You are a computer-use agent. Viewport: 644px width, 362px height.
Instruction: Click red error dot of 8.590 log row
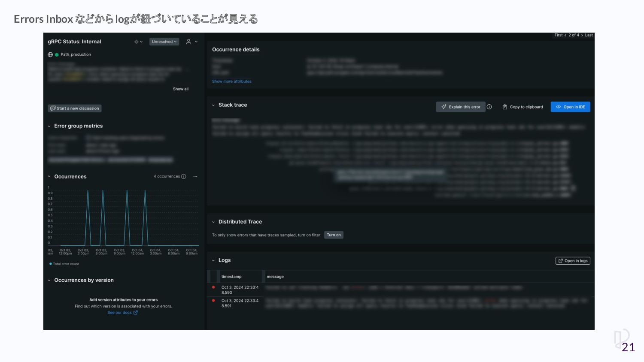[x=213, y=287]
